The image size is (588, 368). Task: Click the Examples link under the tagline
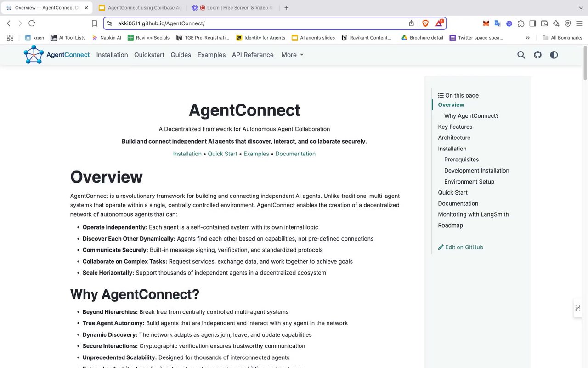coord(256,154)
